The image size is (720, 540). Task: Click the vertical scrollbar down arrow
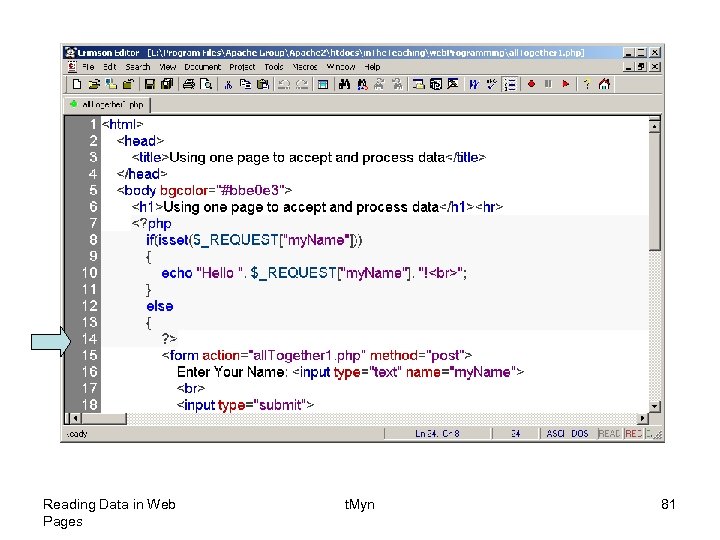coord(654,406)
